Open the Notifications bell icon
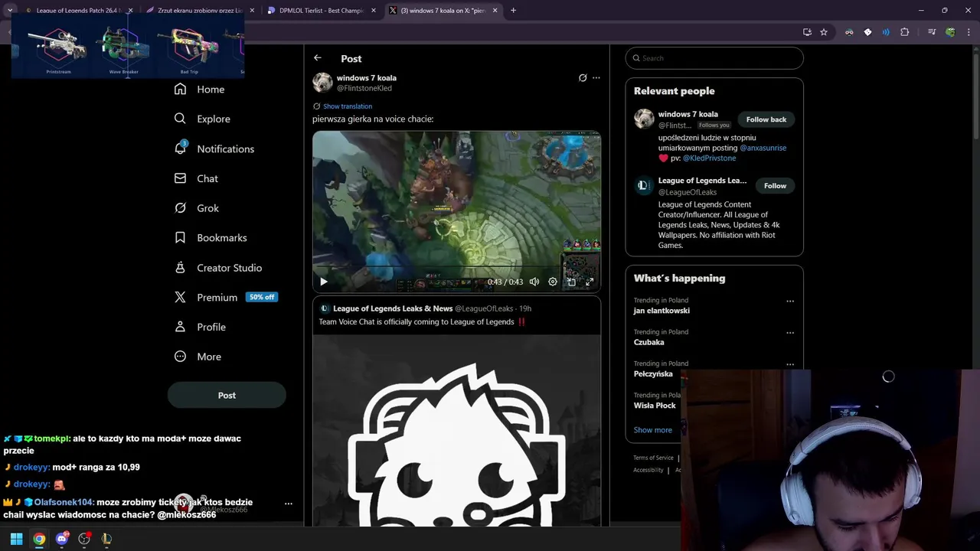Screen dimensions: 980x551 (180, 148)
